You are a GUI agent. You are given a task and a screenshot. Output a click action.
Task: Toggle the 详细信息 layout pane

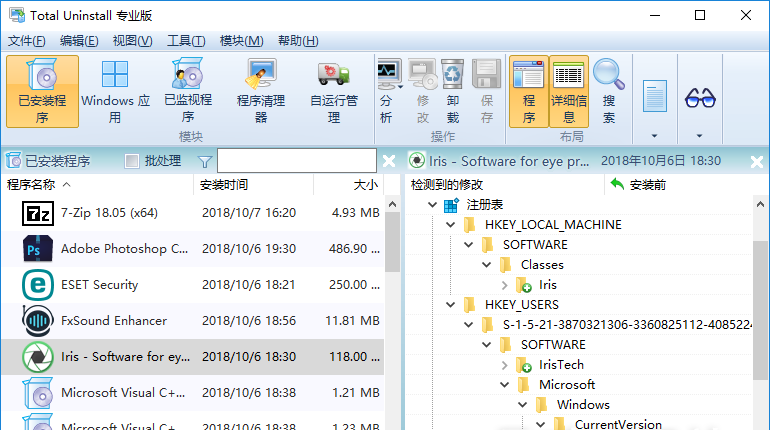pos(569,91)
